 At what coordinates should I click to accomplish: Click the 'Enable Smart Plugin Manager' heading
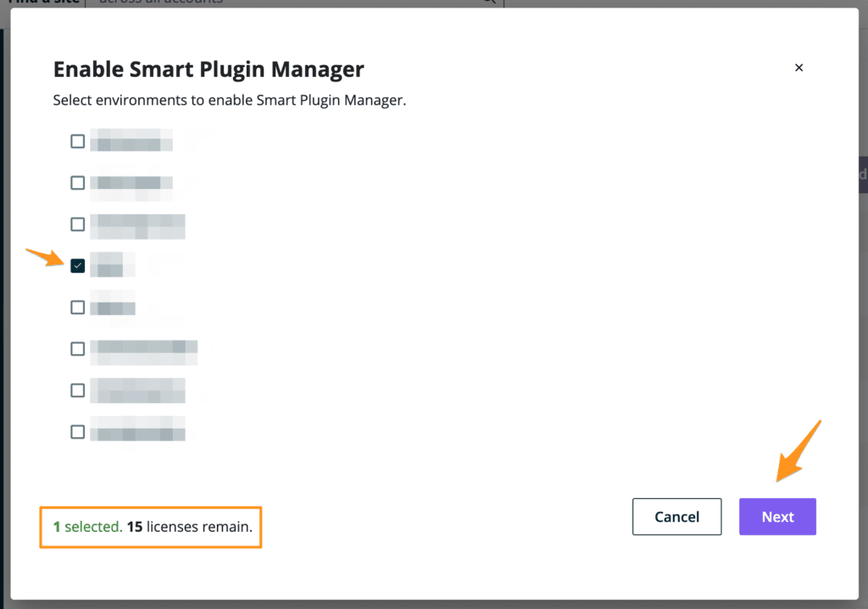209,69
